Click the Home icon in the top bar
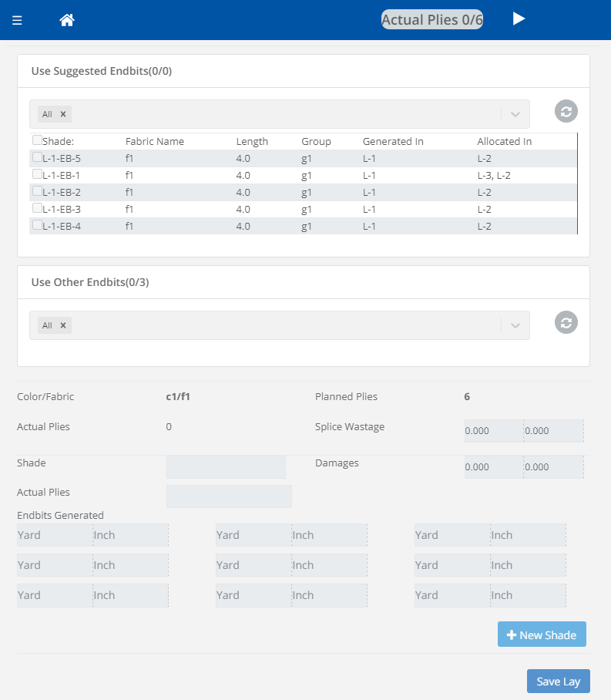The height and width of the screenshot is (700, 611). 66,19
